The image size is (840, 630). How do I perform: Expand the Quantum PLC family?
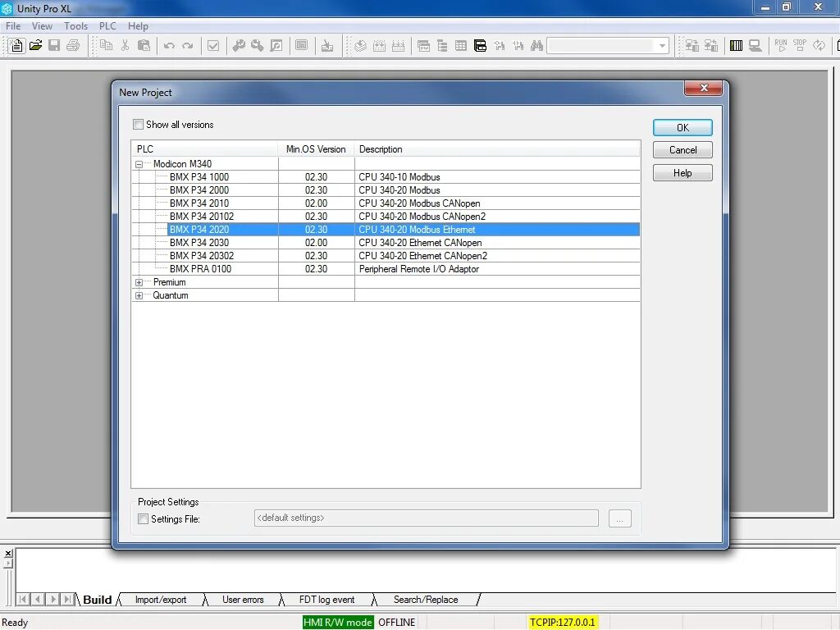point(139,295)
